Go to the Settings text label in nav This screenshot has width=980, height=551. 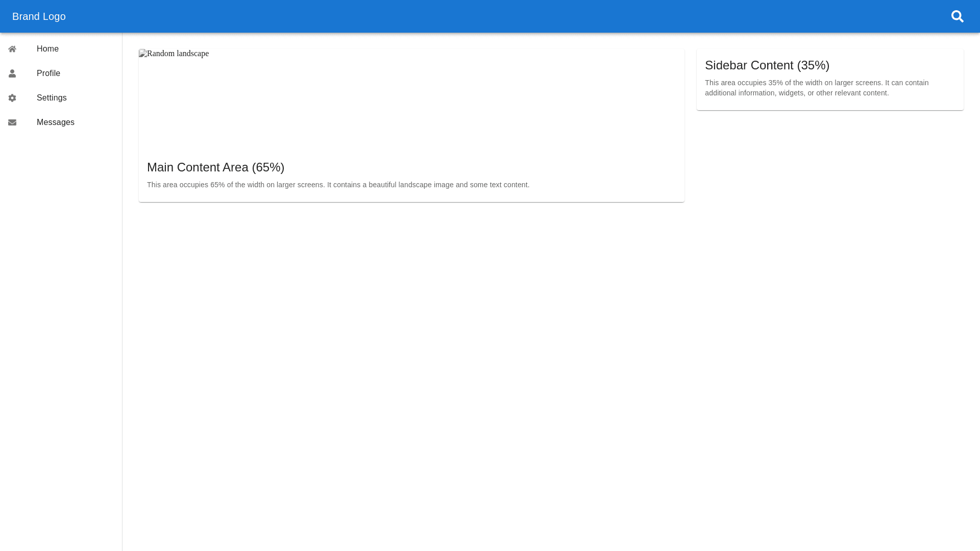(x=52, y=98)
